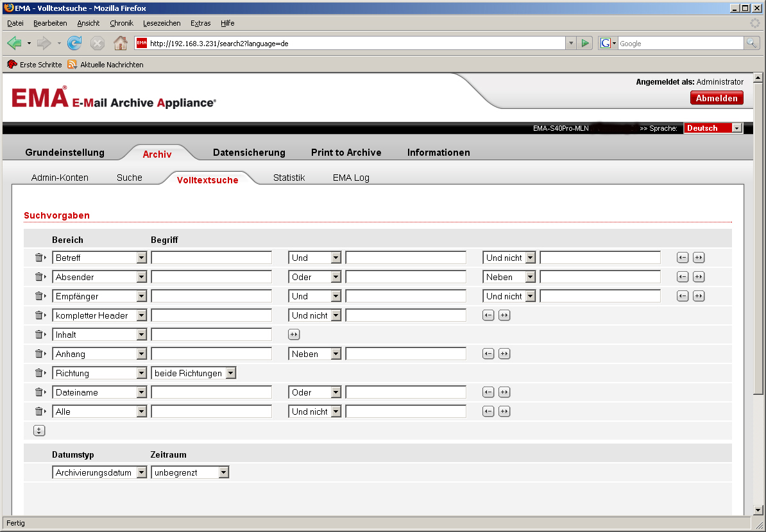Click the Abmelden button
The image size is (766, 532).
717,98
